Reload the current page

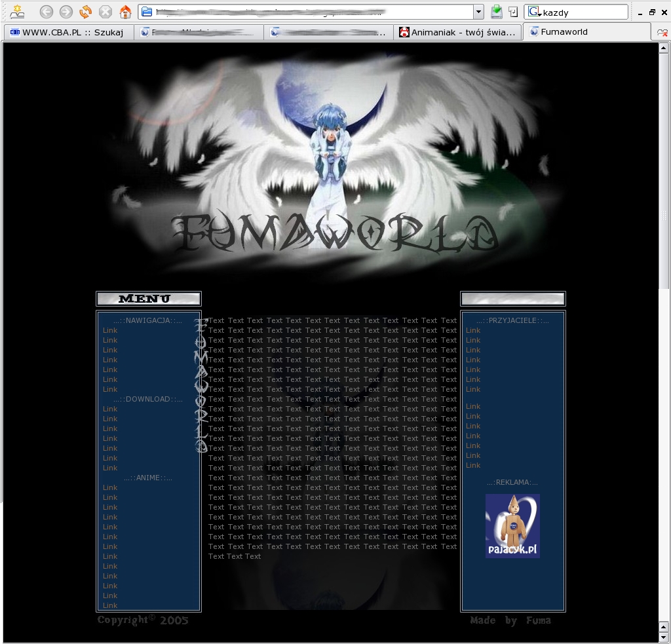tap(86, 12)
